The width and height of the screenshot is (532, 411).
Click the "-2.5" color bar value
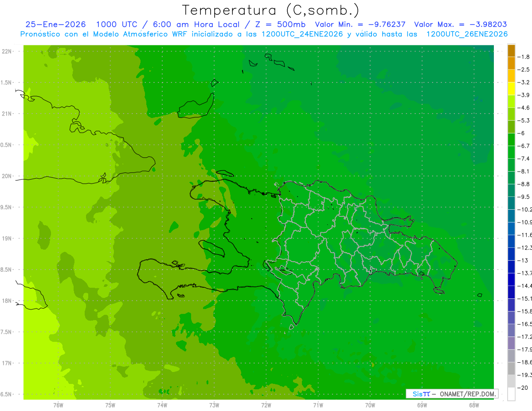[x=524, y=70]
